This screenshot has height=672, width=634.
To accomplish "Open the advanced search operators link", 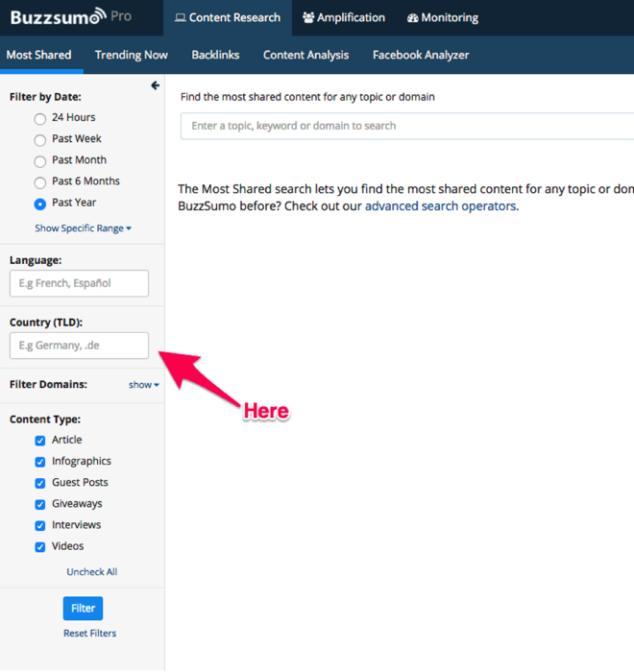I will pos(441,206).
